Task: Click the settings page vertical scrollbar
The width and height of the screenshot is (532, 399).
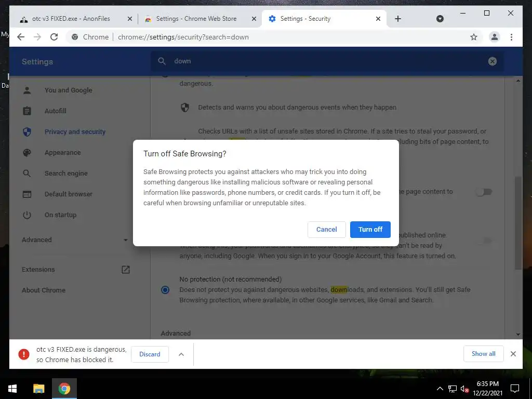Action: 518,222
